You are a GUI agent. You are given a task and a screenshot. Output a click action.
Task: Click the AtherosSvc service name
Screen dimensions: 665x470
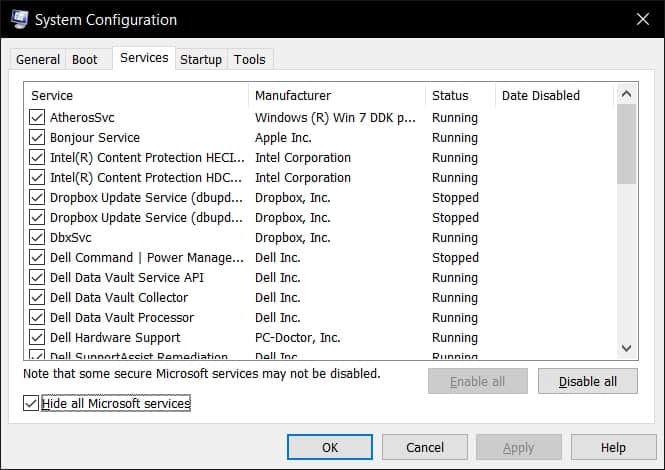click(82, 118)
